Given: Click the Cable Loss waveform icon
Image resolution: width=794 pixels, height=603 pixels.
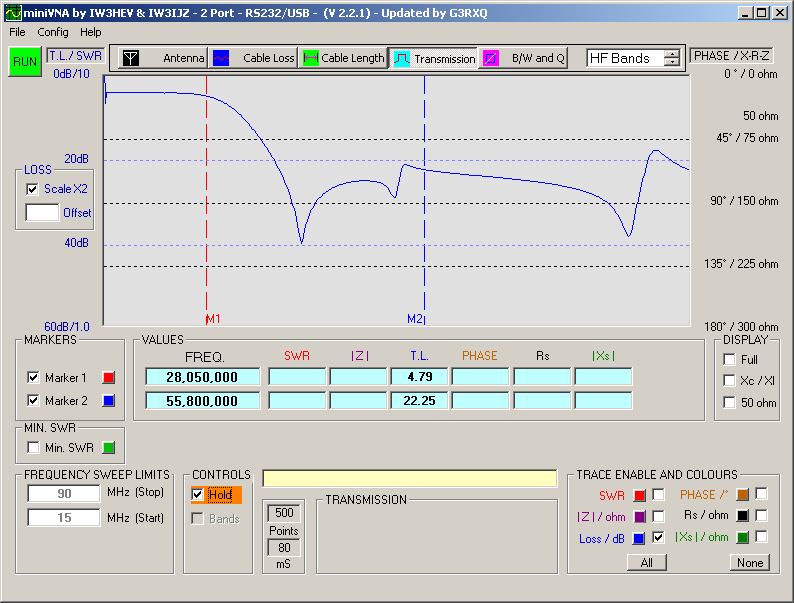Looking at the screenshot, I should coord(221,58).
